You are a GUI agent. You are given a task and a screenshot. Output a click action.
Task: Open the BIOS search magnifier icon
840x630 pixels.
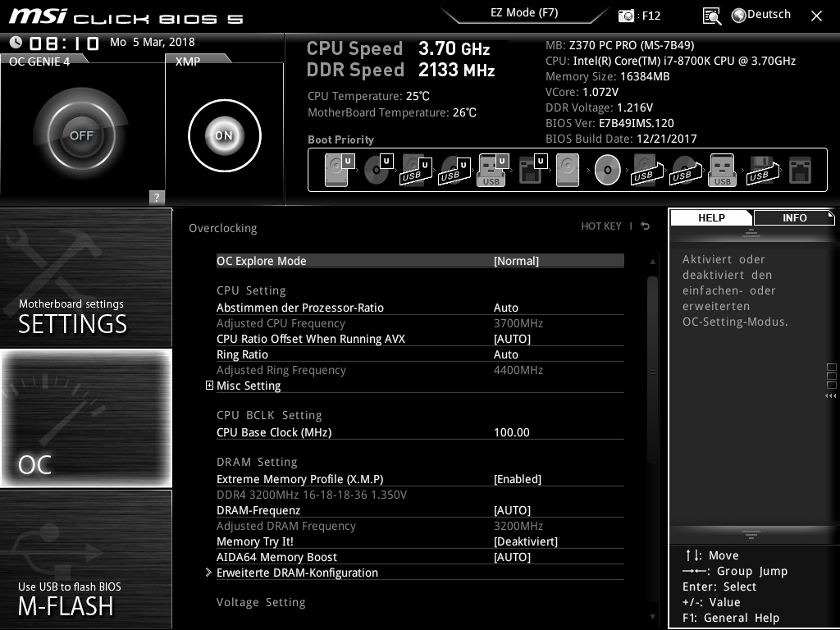tap(711, 16)
